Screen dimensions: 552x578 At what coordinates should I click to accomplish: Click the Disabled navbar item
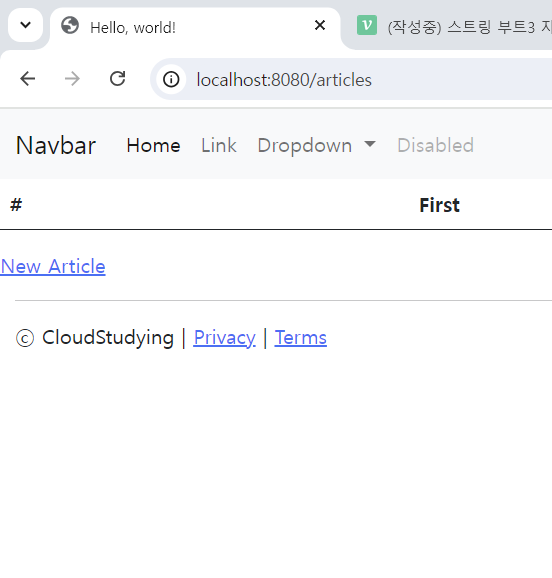(435, 145)
